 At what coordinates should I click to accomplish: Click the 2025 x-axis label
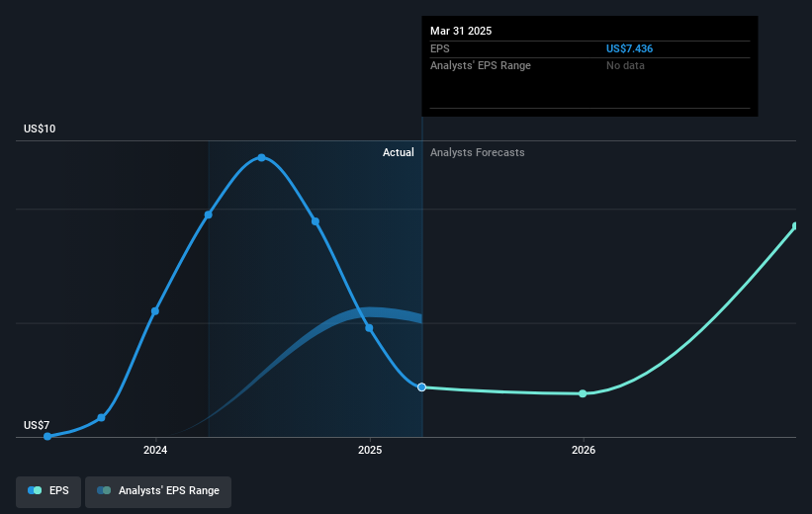pyautogui.click(x=370, y=451)
